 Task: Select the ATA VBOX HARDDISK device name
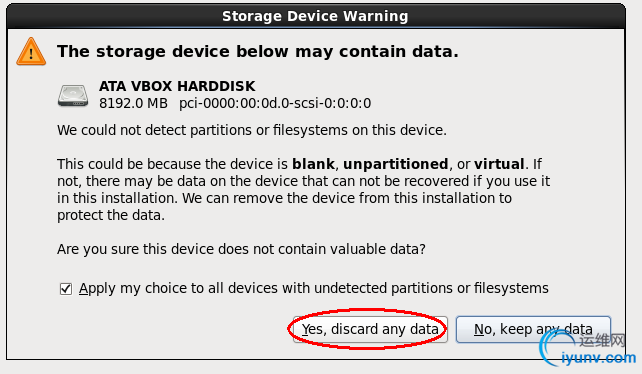(x=177, y=86)
